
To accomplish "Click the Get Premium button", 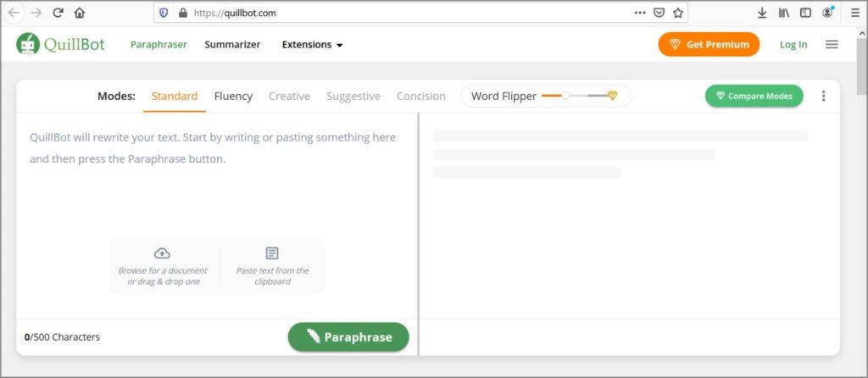I will pyautogui.click(x=709, y=44).
